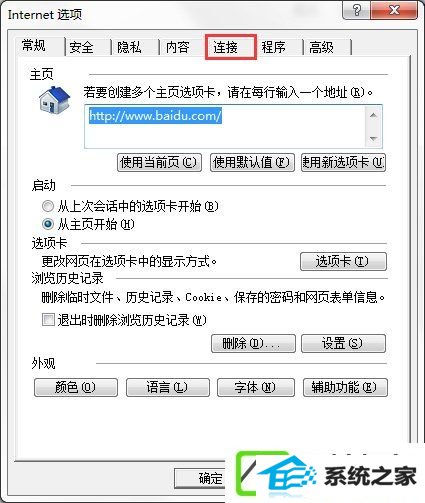425x503 pixels.
Task: Click the 使用默认值 button
Action: coord(252,163)
